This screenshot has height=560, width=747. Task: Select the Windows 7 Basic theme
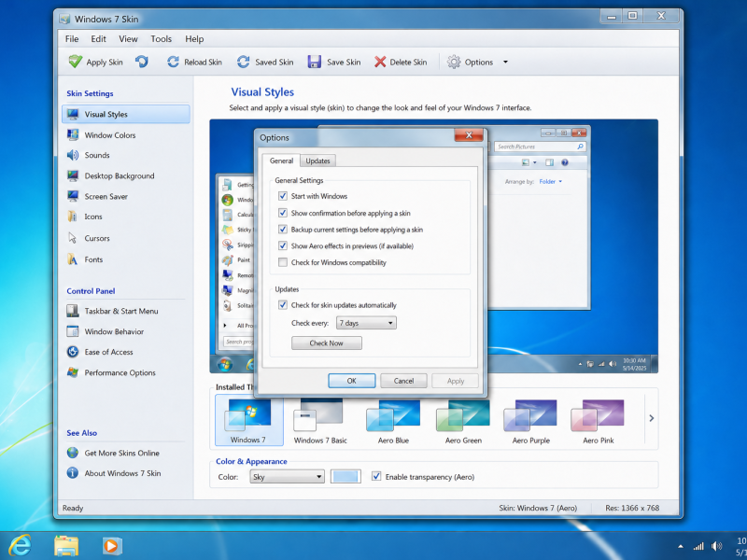(320, 421)
